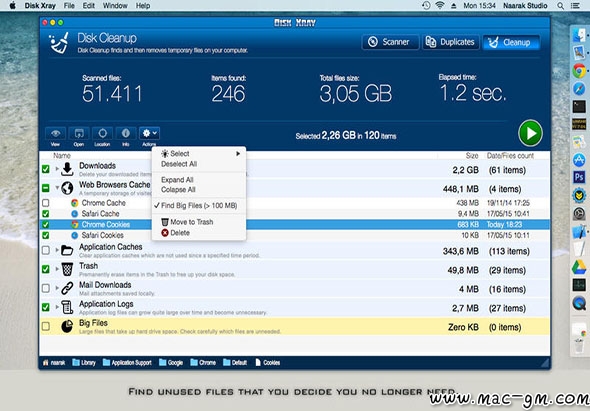
Task: Expand the Downloads category
Action: tap(57, 169)
